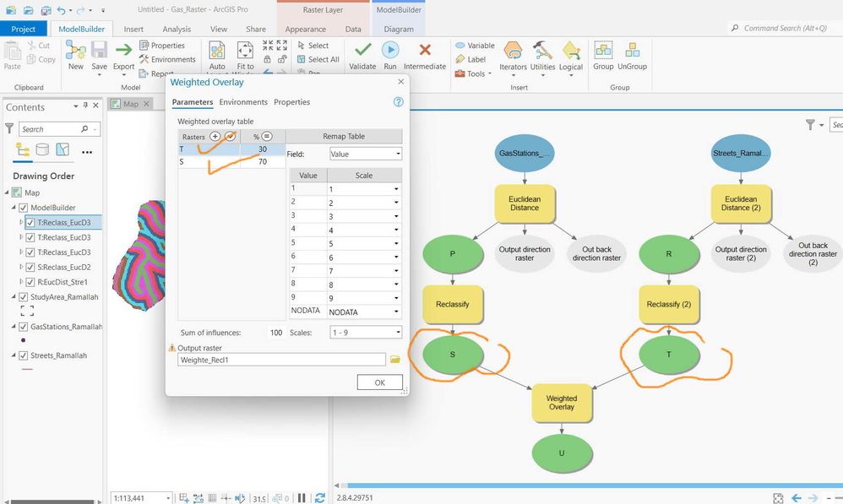Validate the model with the green checkmark
843x504 pixels.
pyautogui.click(x=363, y=50)
